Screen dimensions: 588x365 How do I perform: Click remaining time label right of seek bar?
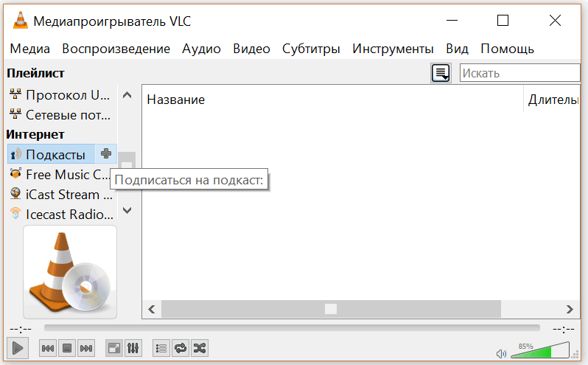point(563,329)
